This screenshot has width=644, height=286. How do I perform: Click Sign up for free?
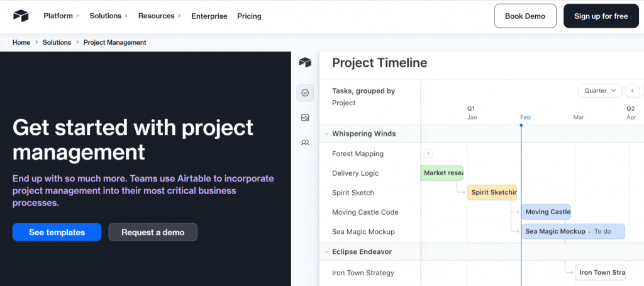pyautogui.click(x=601, y=16)
